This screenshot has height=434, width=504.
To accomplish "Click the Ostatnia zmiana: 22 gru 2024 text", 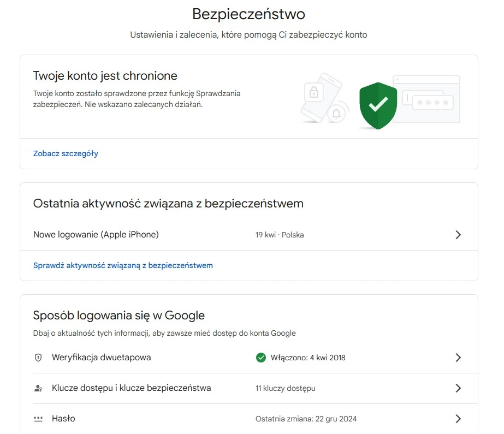I will tap(306, 419).
